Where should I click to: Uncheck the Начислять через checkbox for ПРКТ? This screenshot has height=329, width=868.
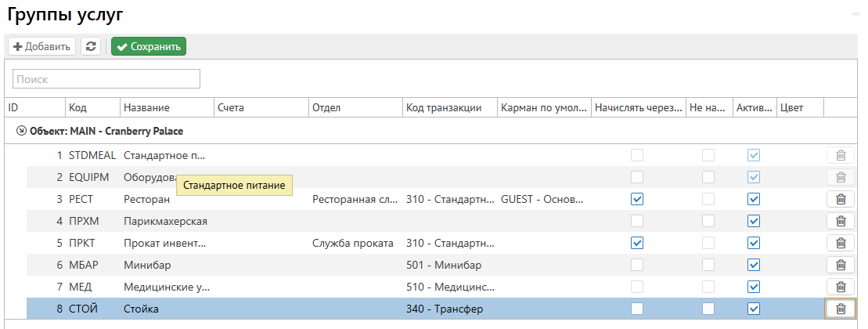click(638, 243)
